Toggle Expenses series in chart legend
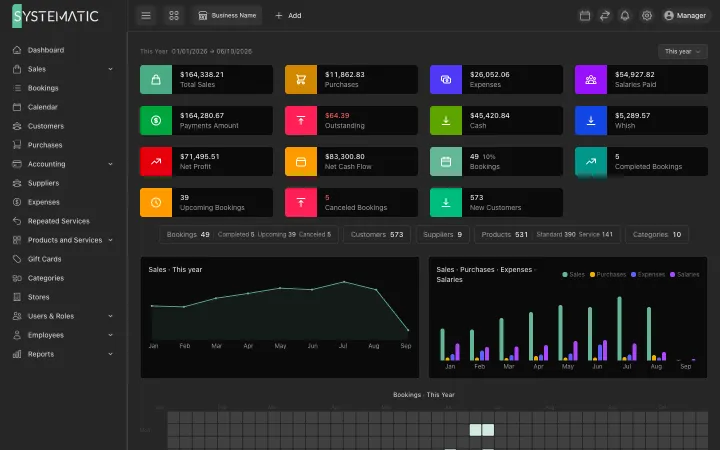The image size is (720, 450). (x=648, y=275)
